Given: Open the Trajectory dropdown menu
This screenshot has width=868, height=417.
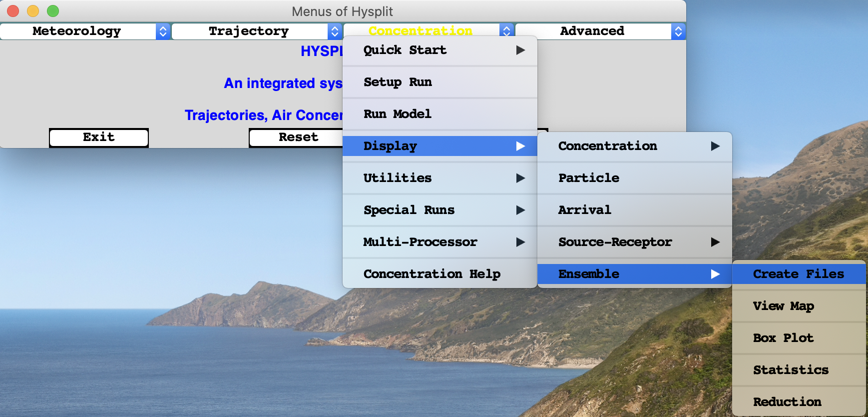Looking at the screenshot, I should point(256,31).
